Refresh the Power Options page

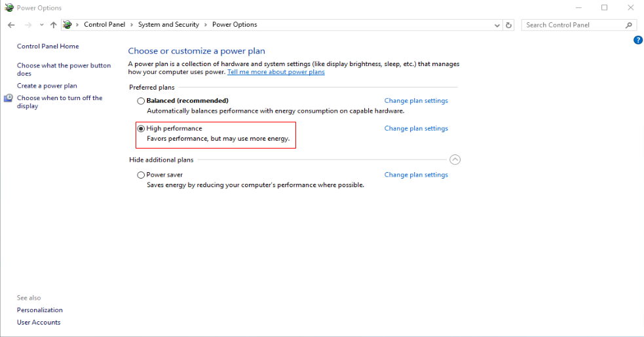click(508, 25)
